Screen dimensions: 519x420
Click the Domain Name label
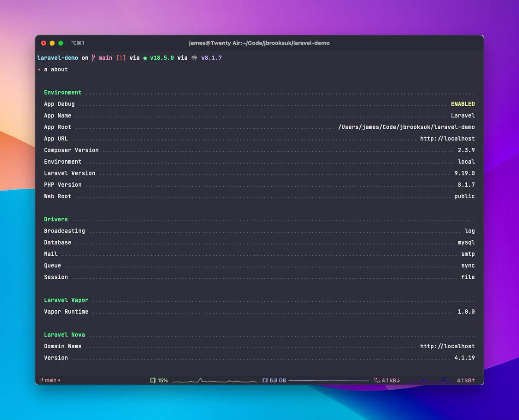pos(63,346)
